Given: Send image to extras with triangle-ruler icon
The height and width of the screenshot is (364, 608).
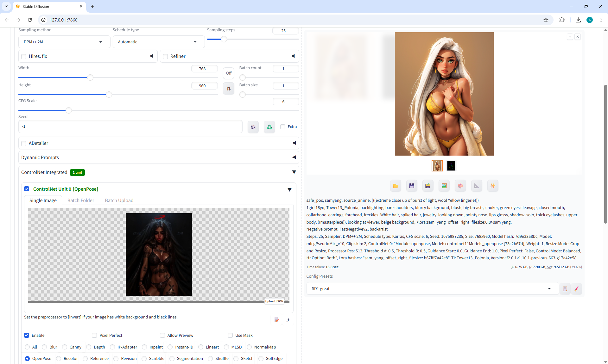Looking at the screenshot, I should pyautogui.click(x=476, y=186).
